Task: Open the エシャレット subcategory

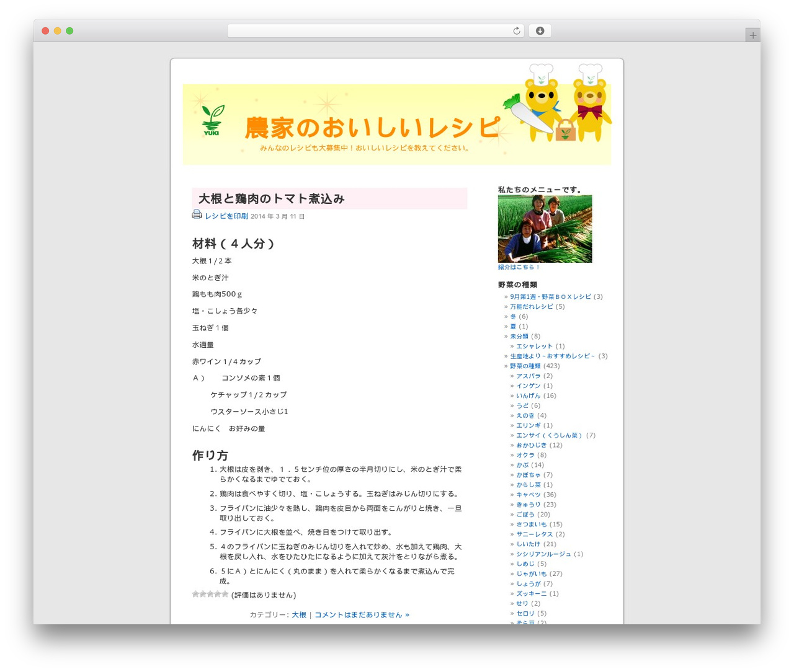Action: pyautogui.click(x=534, y=347)
